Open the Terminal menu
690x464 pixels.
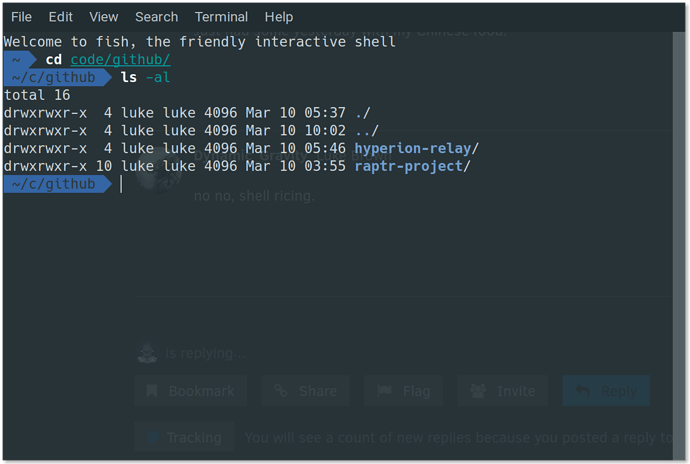[x=221, y=17]
